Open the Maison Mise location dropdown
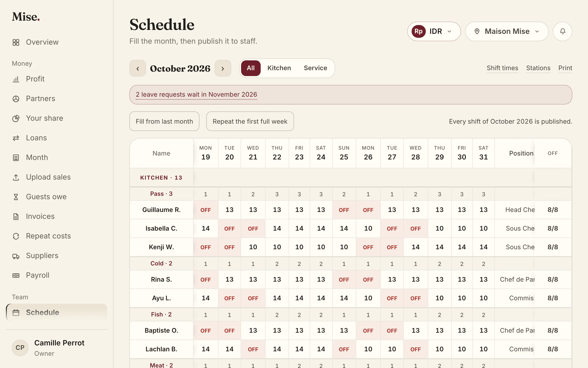 tap(507, 31)
